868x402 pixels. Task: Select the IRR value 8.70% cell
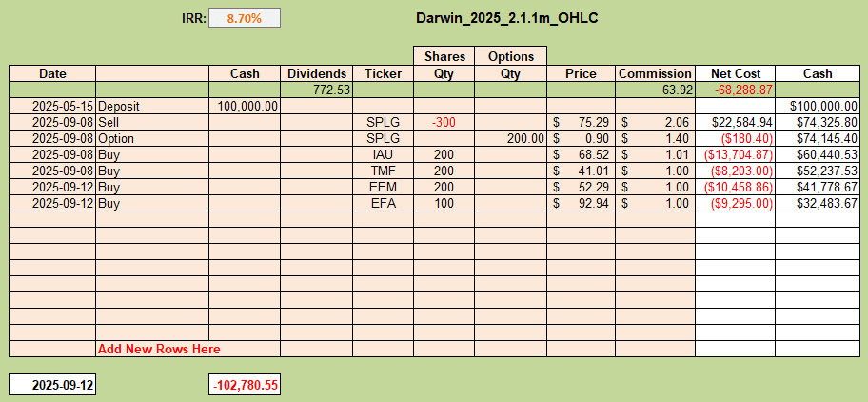tap(244, 18)
